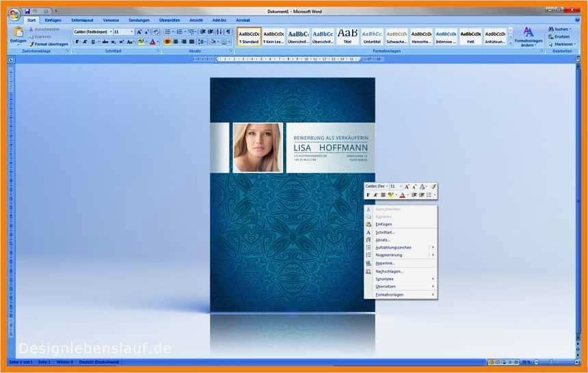
Task: Apply the Standard style
Action: click(x=249, y=37)
